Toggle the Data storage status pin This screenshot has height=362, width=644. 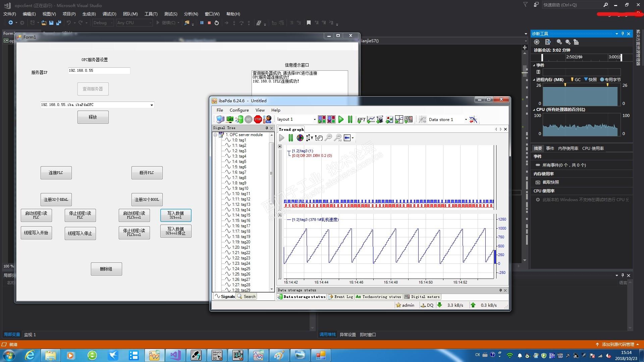tap(500, 290)
